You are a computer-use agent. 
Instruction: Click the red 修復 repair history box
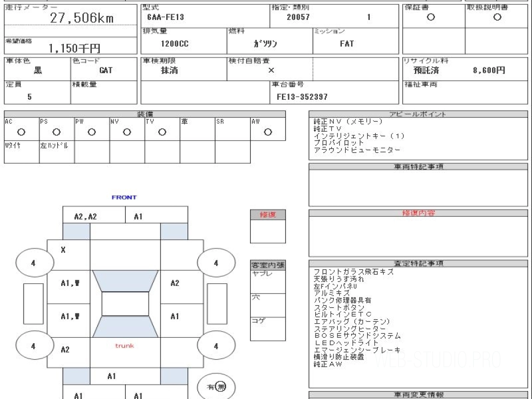click(268, 215)
